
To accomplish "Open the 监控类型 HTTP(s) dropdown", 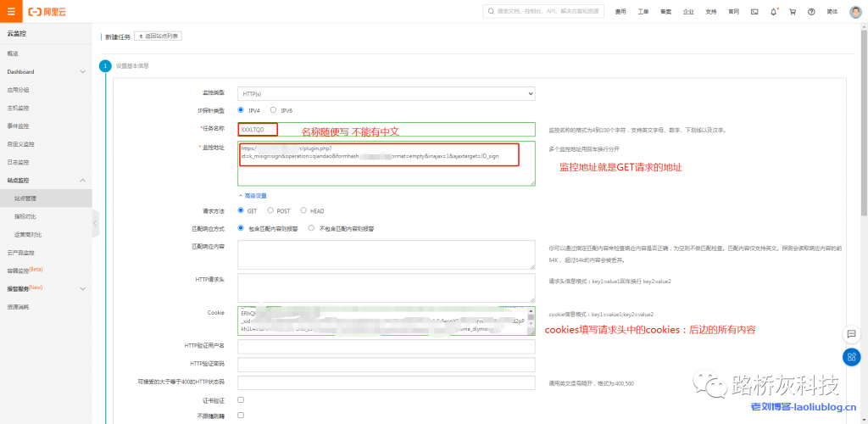I will pos(387,92).
